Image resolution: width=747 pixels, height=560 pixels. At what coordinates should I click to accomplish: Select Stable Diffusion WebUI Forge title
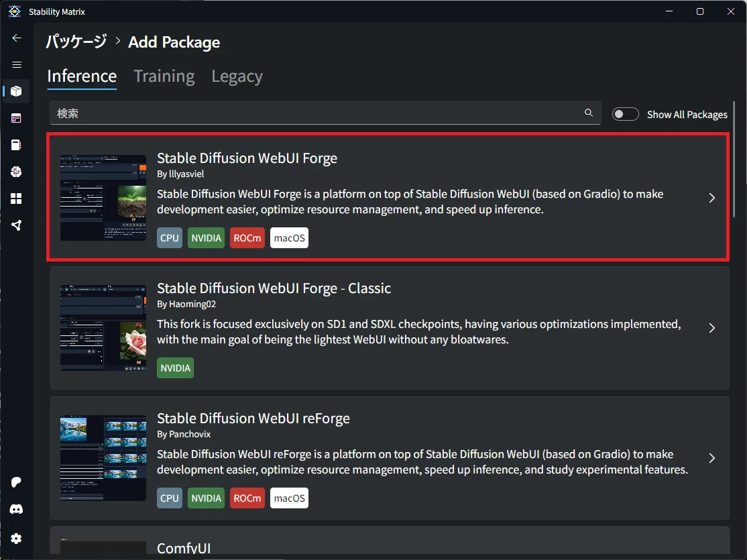click(x=247, y=158)
